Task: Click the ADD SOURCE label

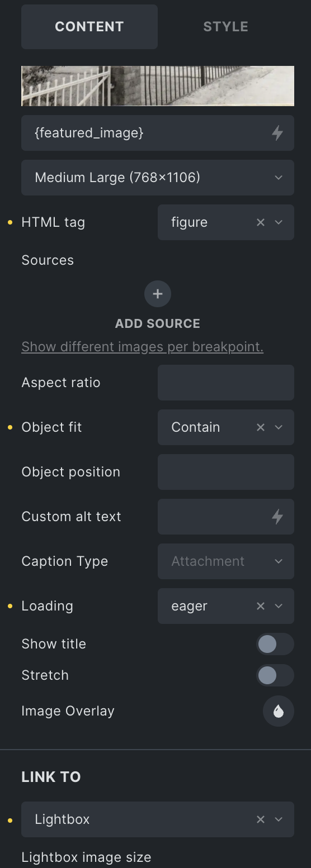Action: 158,323
